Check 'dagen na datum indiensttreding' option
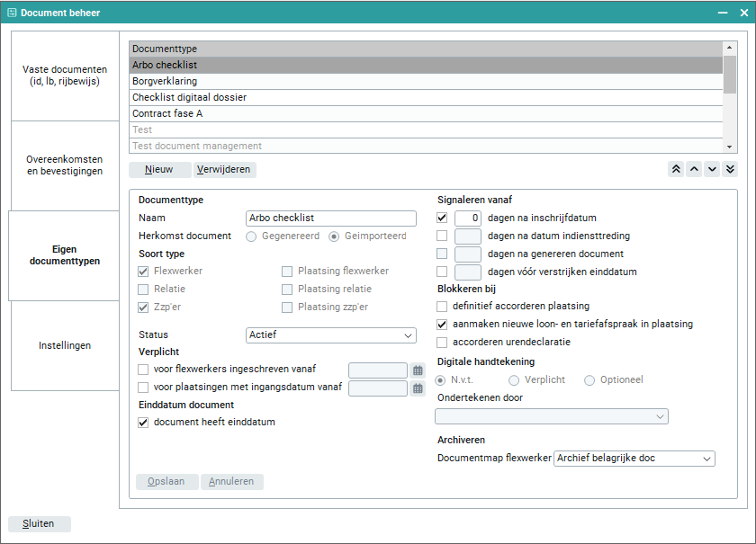Viewport: 756px width, 544px height. point(442,236)
